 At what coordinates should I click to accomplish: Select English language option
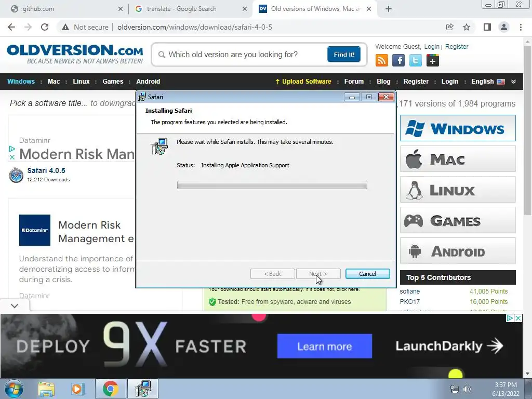click(487, 82)
